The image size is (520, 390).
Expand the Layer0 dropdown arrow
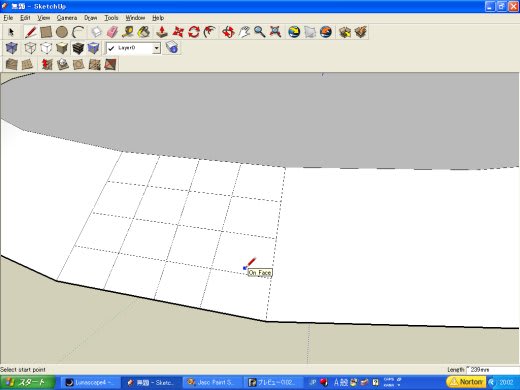pyautogui.click(x=156, y=48)
